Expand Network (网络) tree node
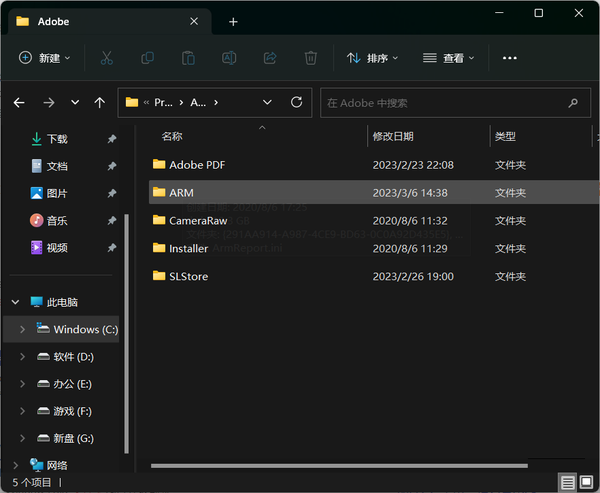Viewport: 600px width, 493px height. 15,465
